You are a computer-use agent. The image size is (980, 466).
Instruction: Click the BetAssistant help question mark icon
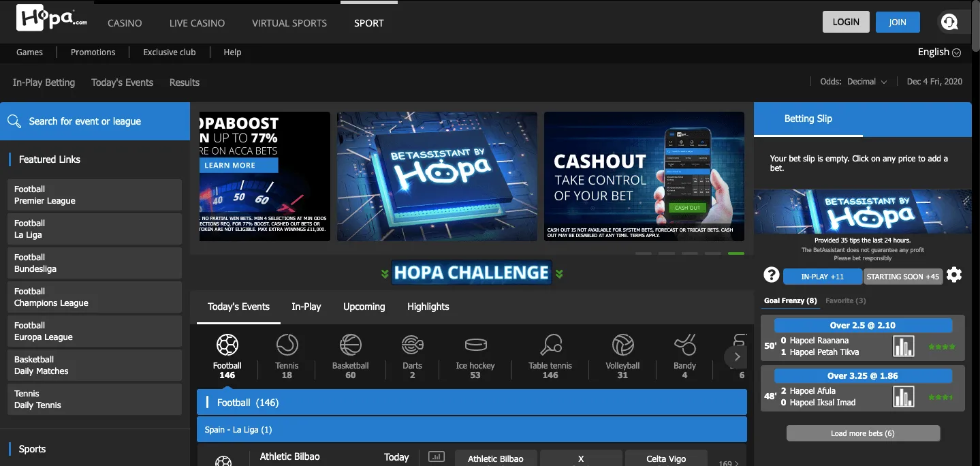771,275
